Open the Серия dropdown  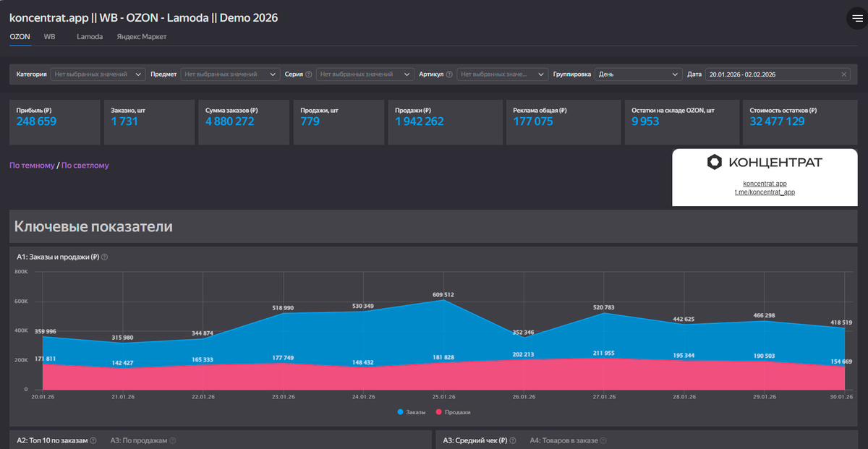point(365,74)
